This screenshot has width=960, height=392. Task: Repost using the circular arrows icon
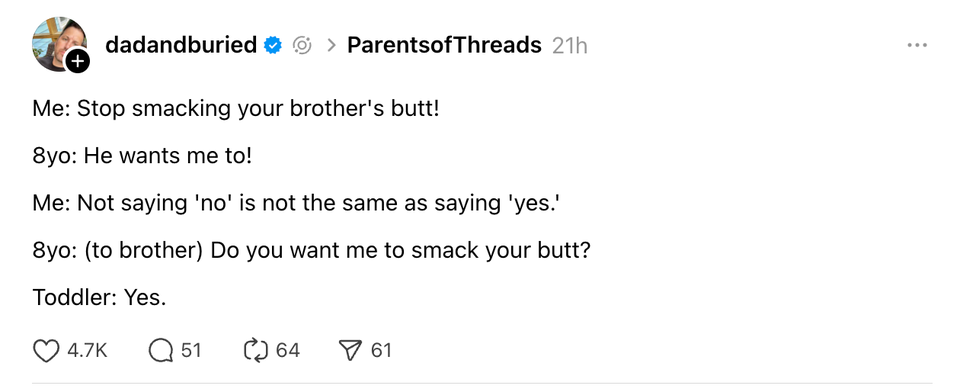tap(257, 350)
